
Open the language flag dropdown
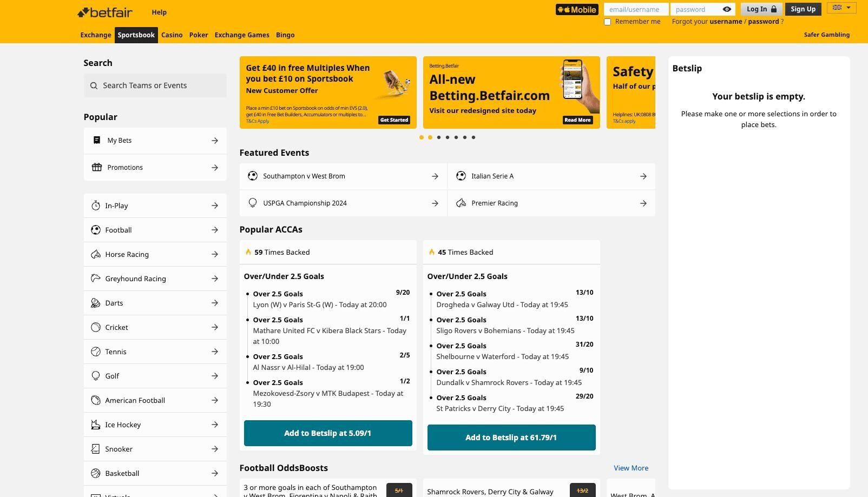[841, 8]
